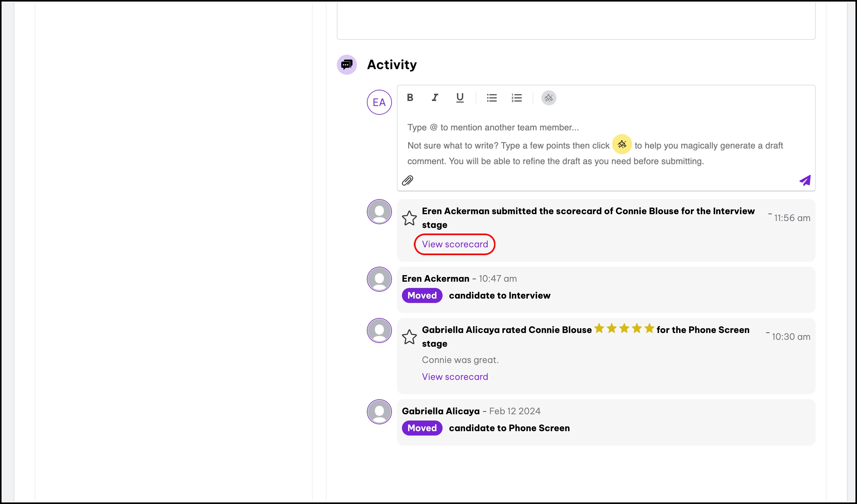Click the Activity speech bubble icon

(347, 65)
